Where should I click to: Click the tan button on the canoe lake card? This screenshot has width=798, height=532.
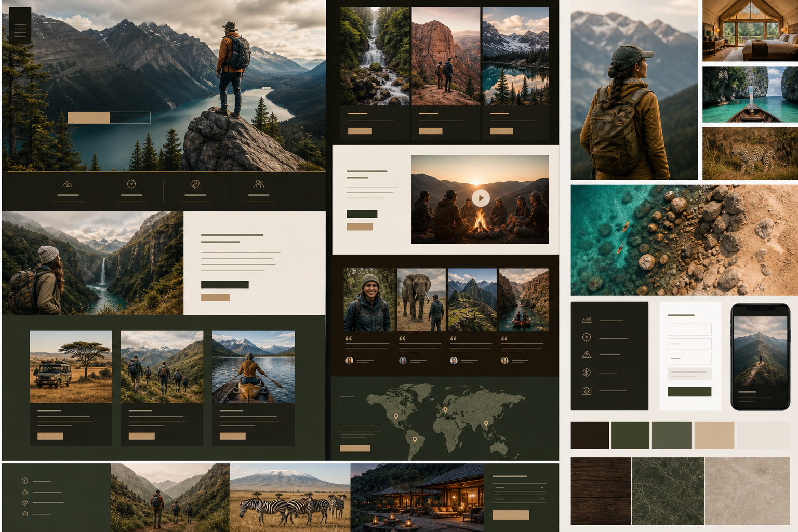[x=233, y=436]
